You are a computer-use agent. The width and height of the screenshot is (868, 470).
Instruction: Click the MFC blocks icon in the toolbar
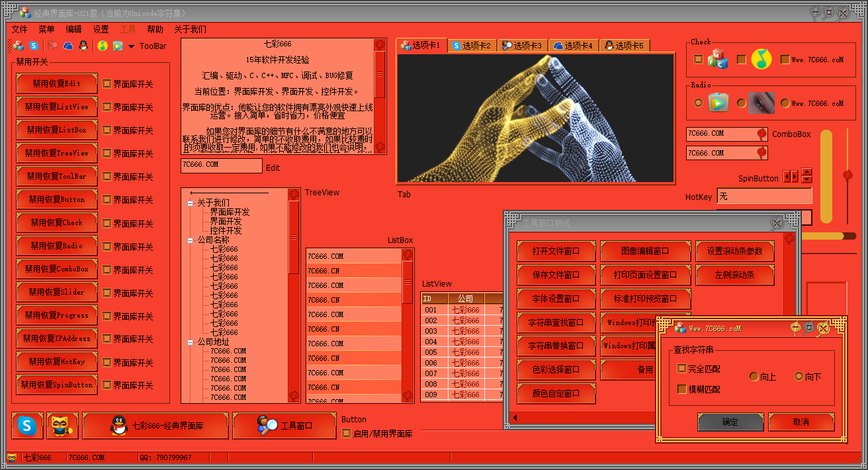click(19, 46)
